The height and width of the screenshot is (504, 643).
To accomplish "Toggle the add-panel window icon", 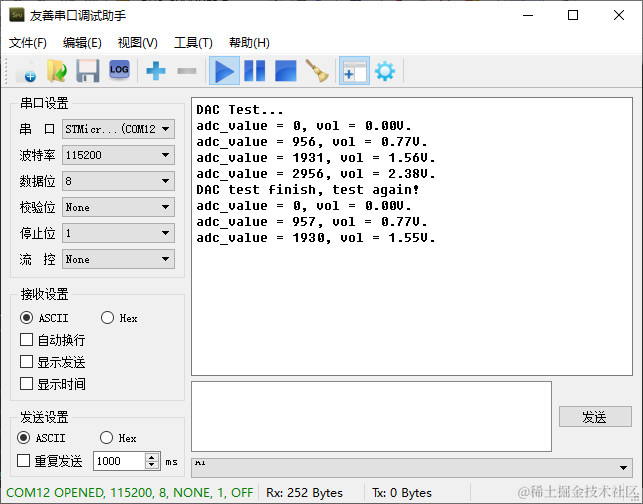I will pyautogui.click(x=354, y=71).
